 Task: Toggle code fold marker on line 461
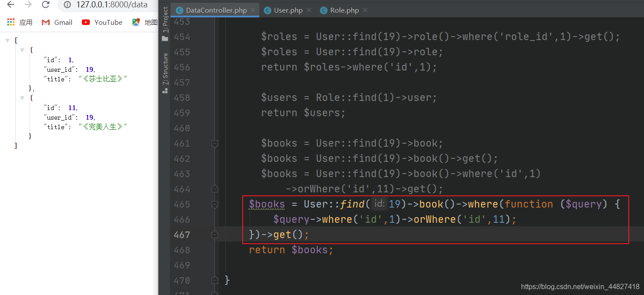pyautogui.click(x=214, y=143)
